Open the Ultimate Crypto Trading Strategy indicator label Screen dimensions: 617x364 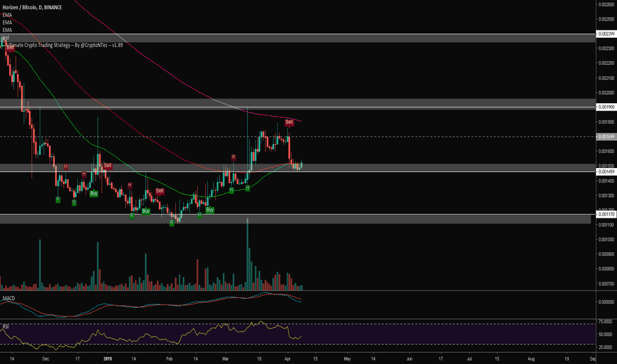[x=66, y=45]
